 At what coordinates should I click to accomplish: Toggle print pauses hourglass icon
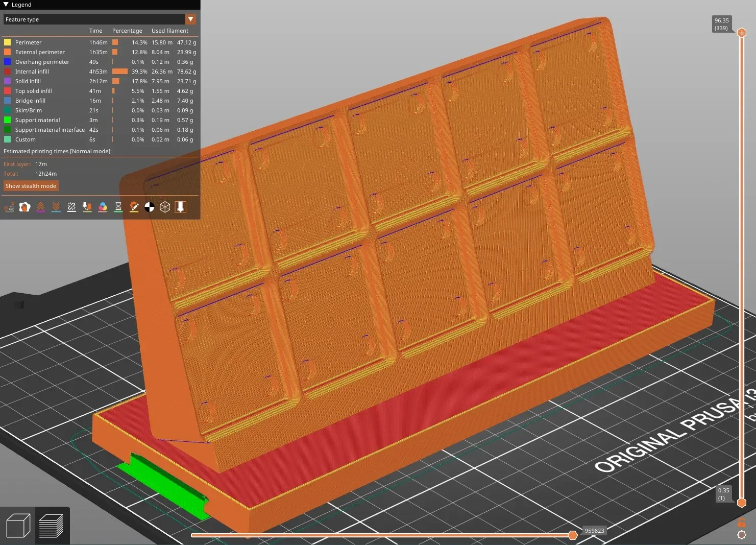tap(118, 207)
